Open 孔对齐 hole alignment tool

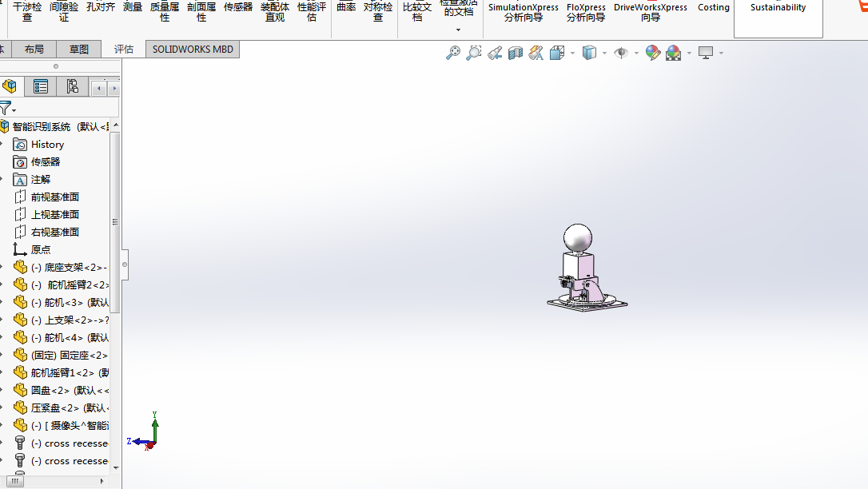[100, 7]
